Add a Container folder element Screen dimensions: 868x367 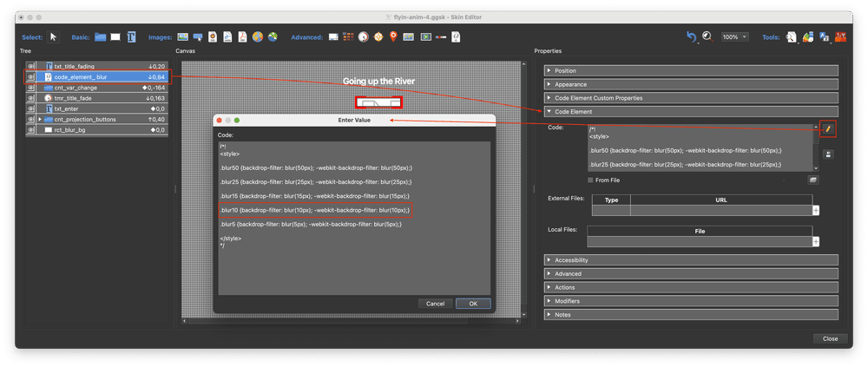point(100,37)
